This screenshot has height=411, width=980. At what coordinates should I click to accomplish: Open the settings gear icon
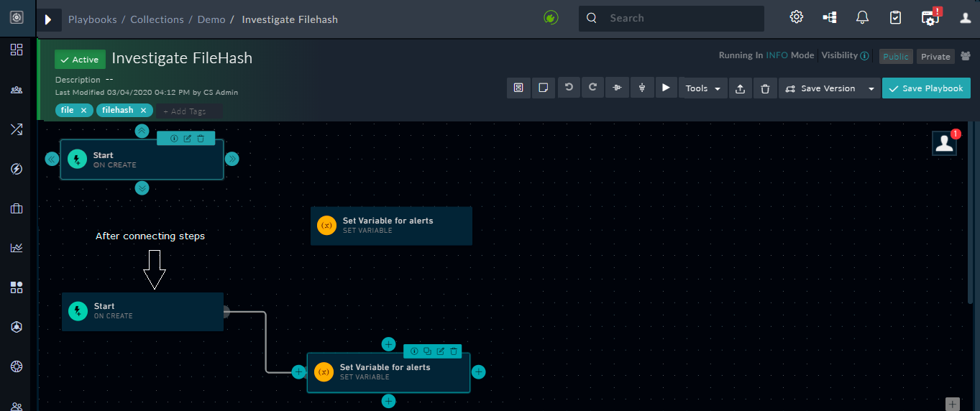click(797, 18)
